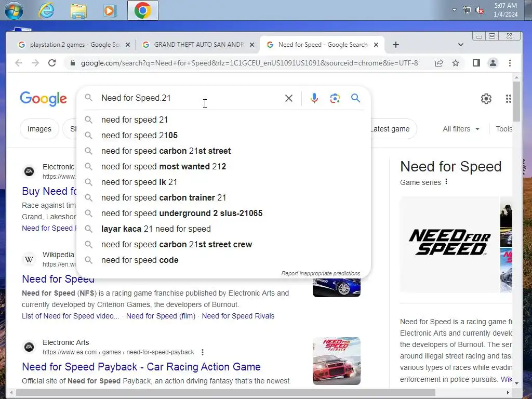Screen dimensions: 532x399
Task: Choose suggestion need for speed lk 21
Action: [223, 182]
